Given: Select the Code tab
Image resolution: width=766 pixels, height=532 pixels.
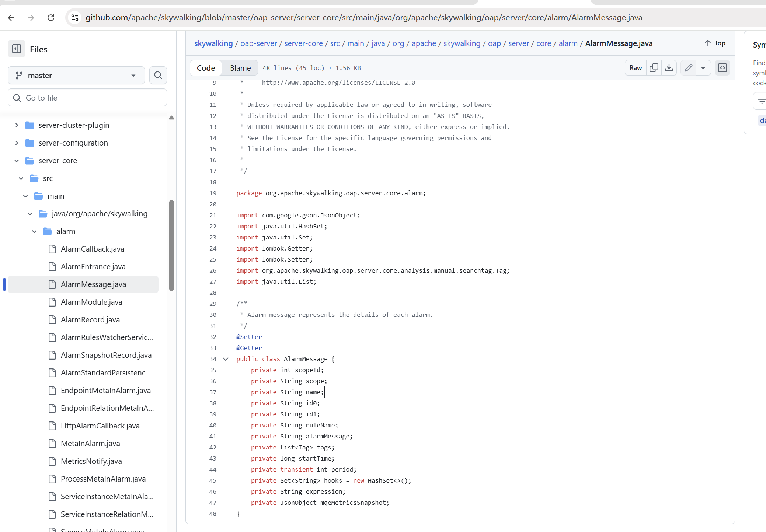Looking at the screenshot, I should point(206,68).
